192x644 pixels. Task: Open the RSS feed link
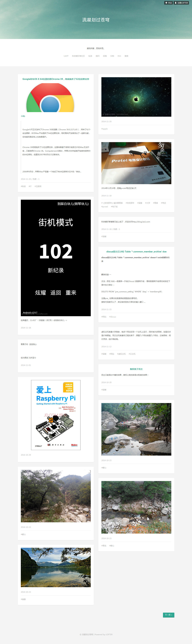pyautogui.click(x=119, y=56)
